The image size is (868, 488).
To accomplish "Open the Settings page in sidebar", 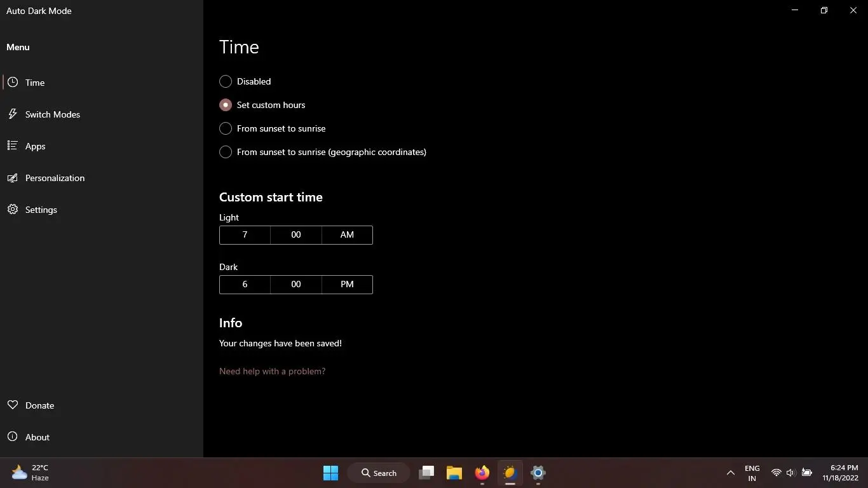I will tap(102, 210).
